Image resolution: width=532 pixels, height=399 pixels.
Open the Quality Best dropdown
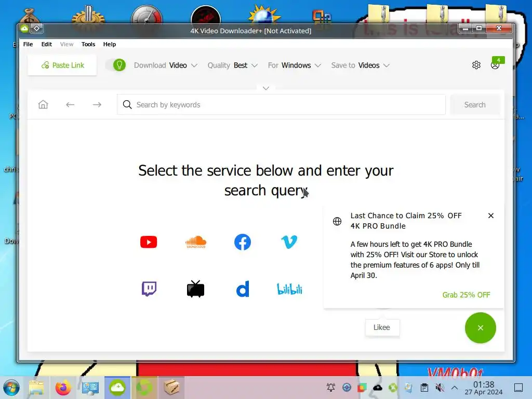(x=233, y=65)
